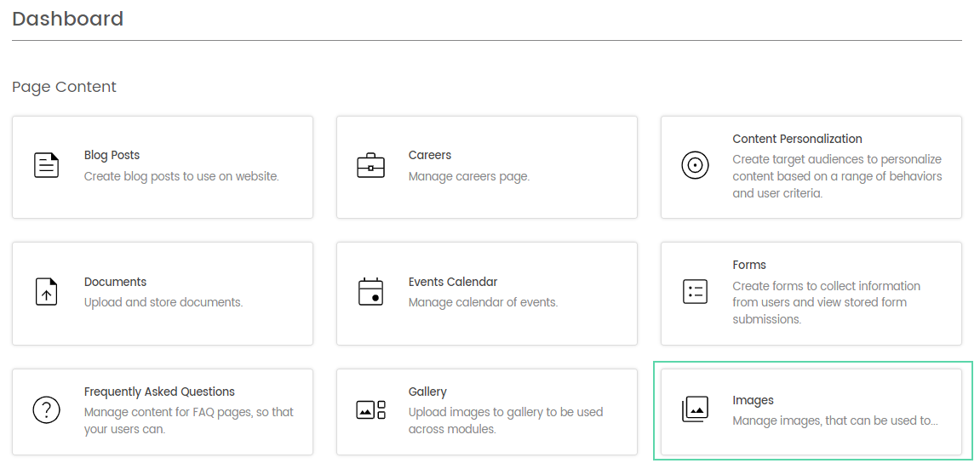
Task: Open the Careers title link
Action: coord(430,155)
